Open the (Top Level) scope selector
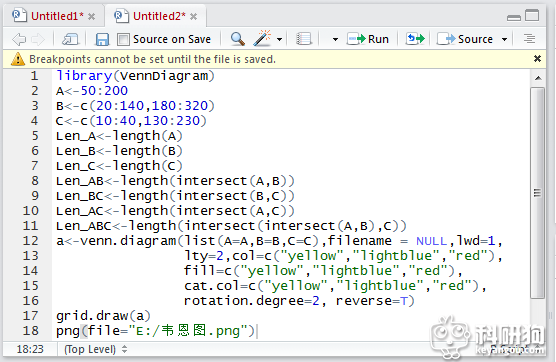The width and height of the screenshot is (556, 362). tap(95, 349)
